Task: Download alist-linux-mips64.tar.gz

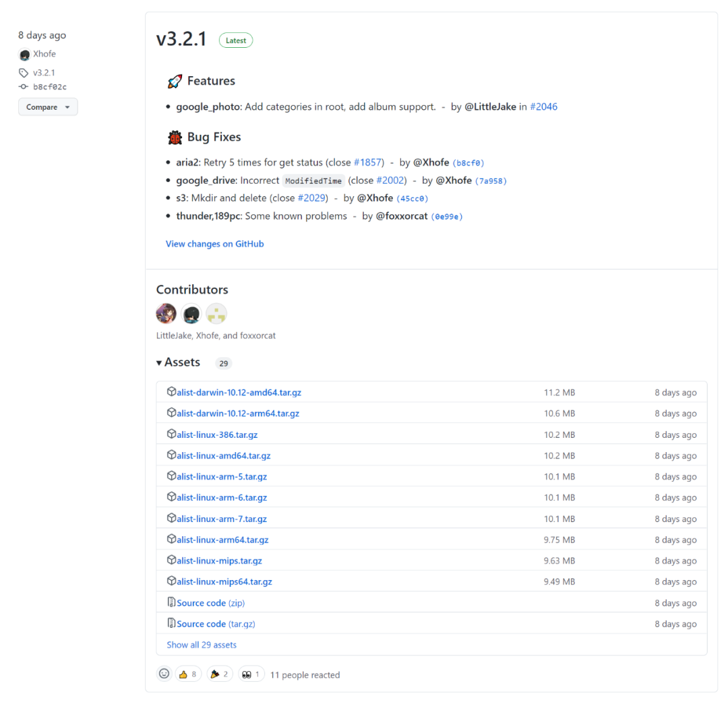Action: [224, 581]
